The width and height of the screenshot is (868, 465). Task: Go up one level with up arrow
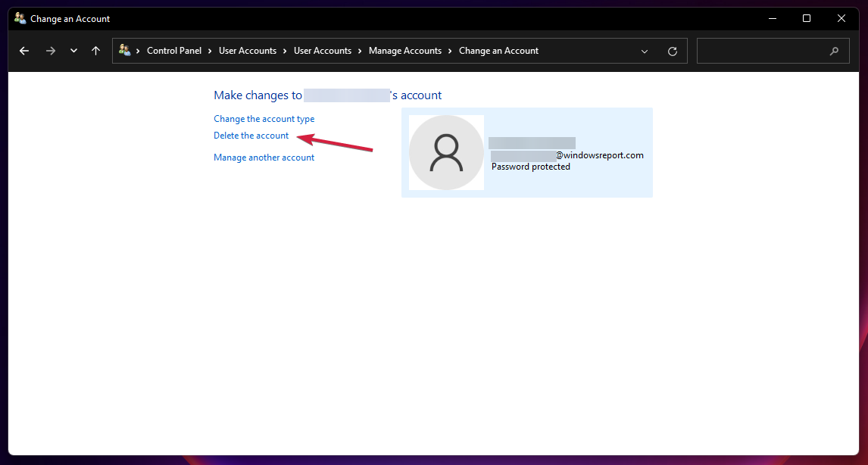pos(95,51)
